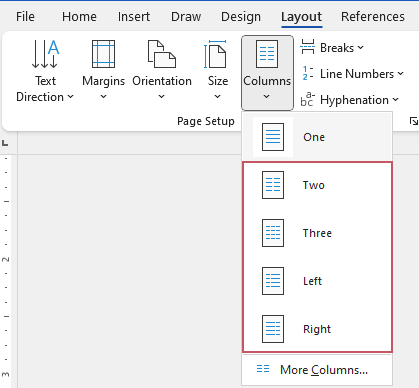Select the Two columns icon
Viewport: 419px width, 388px height.
[x=273, y=185]
